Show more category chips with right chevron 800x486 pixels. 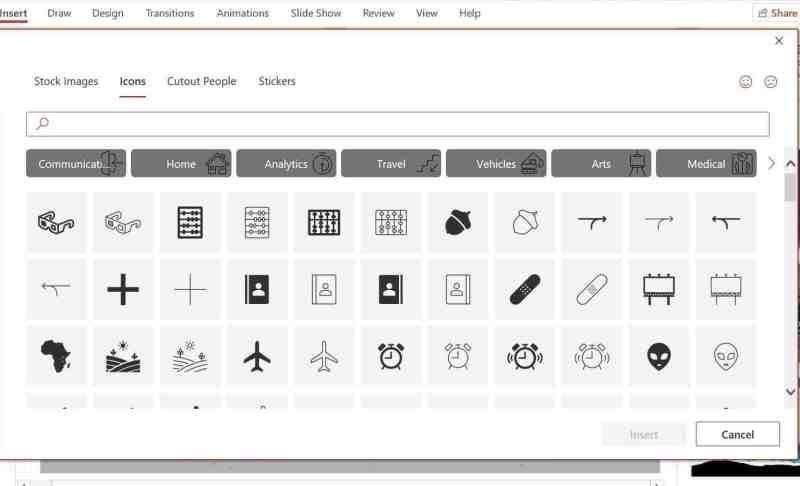point(771,164)
